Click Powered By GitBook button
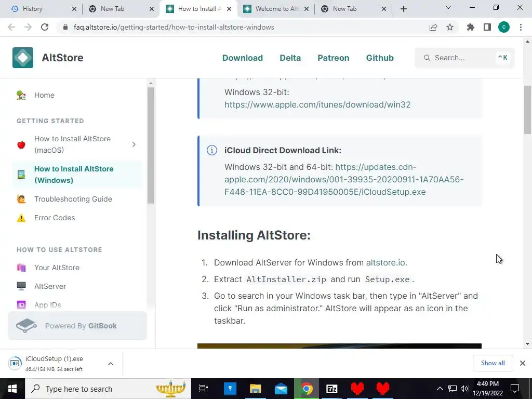Screen dimensions: 532x399 pyautogui.click(x=77, y=326)
